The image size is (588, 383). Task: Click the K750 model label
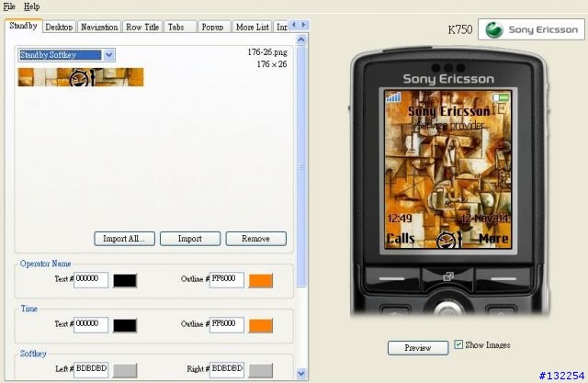click(x=460, y=29)
